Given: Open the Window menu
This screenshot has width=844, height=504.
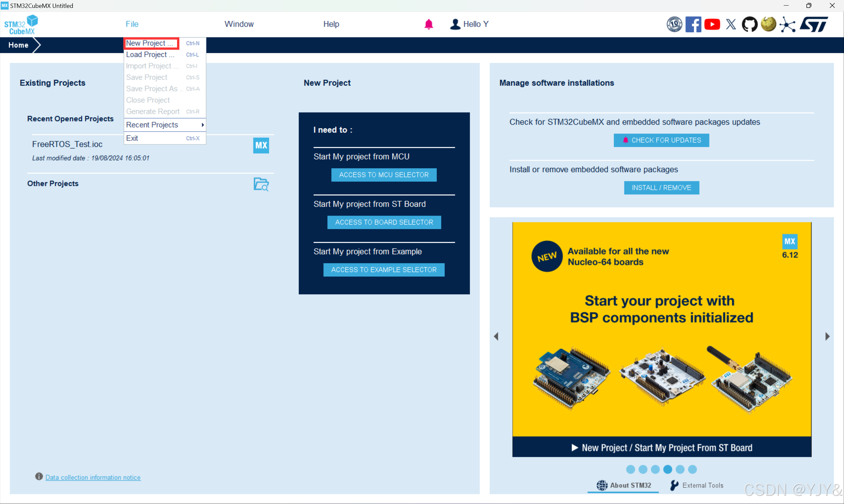Looking at the screenshot, I should [239, 24].
